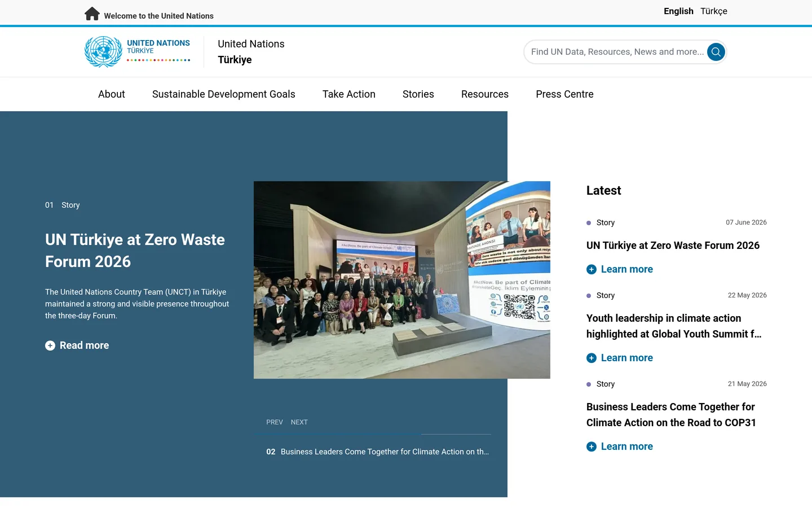Select the English language option
The height and width of the screenshot is (508, 812).
coord(678,11)
